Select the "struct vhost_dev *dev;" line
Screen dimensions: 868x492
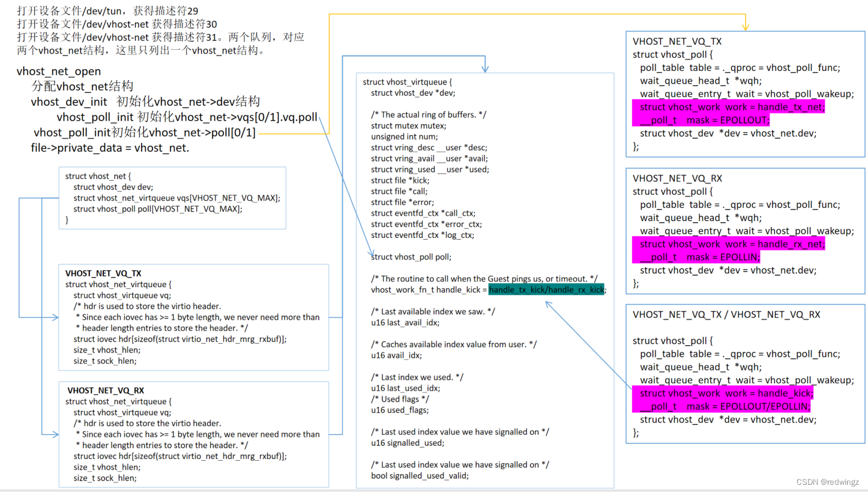(x=413, y=93)
